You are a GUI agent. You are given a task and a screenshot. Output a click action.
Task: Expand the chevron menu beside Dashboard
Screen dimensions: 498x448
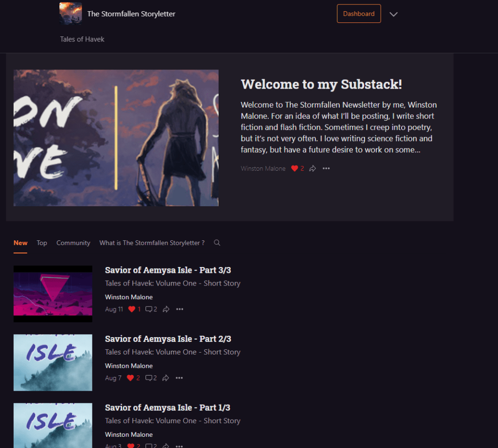pyautogui.click(x=394, y=14)
